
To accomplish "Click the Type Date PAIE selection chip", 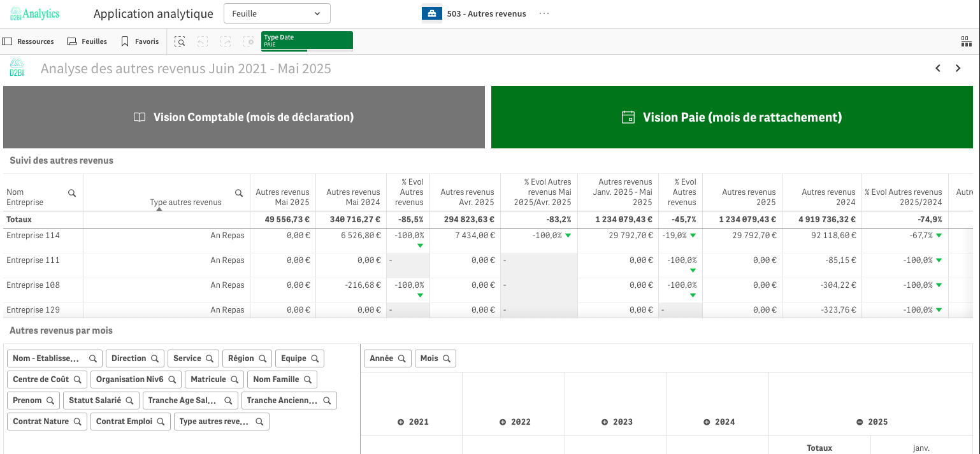I will 306,41.
